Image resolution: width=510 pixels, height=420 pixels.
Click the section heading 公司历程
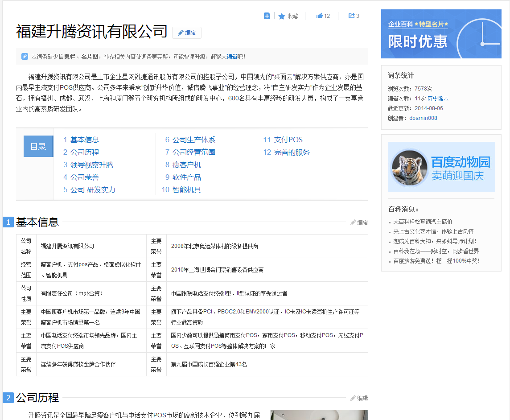pyautogui.click(x=37, y=398)
